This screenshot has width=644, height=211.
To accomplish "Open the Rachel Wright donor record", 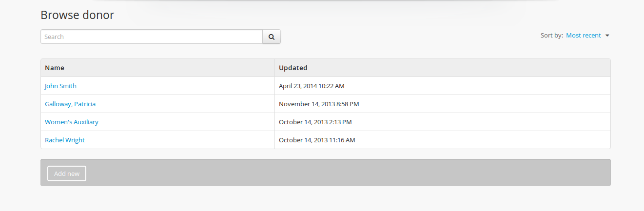I will point(65,140).
